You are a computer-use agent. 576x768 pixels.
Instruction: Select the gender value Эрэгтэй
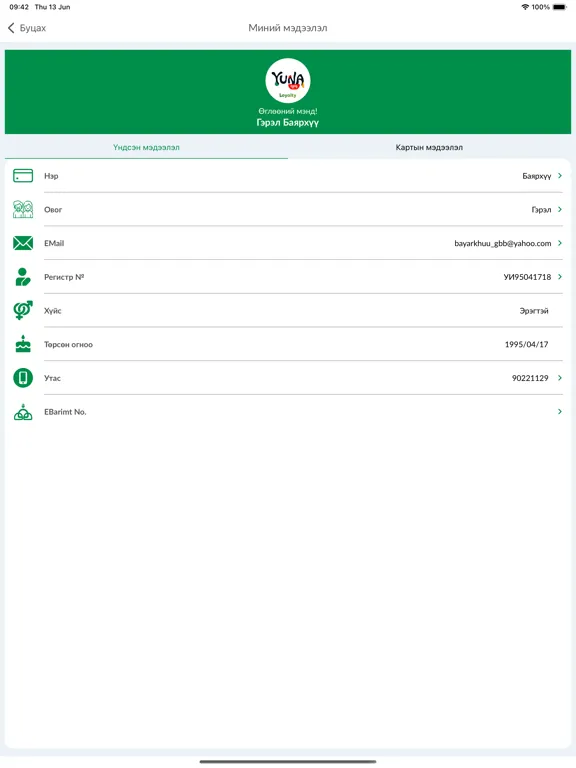click(534, 311)
